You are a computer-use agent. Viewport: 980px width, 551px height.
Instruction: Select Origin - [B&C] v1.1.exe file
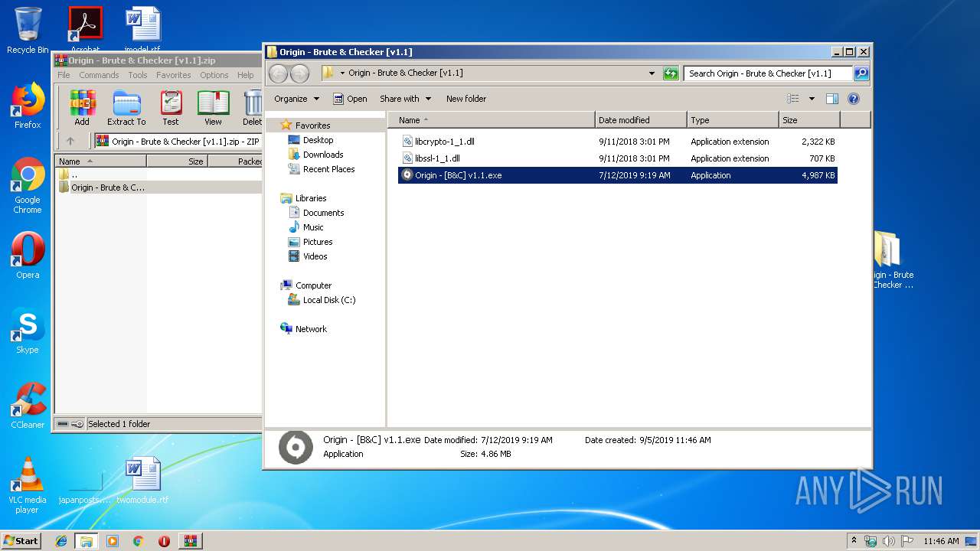pos(617,175)
